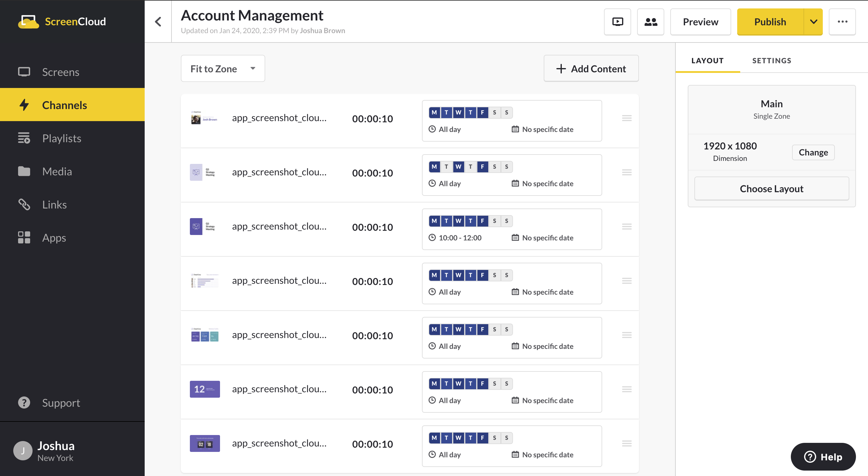
Task: Click the Add Content button
Action: tap(591, 69)
